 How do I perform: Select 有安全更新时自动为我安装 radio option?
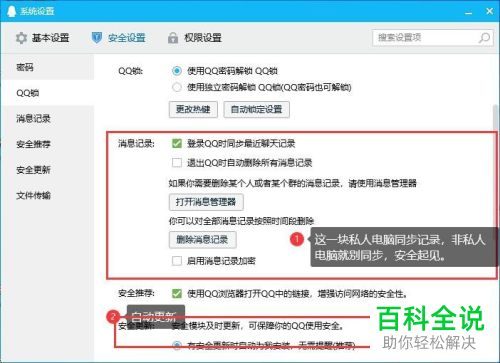pyautogui.click(x=177, y=346)
